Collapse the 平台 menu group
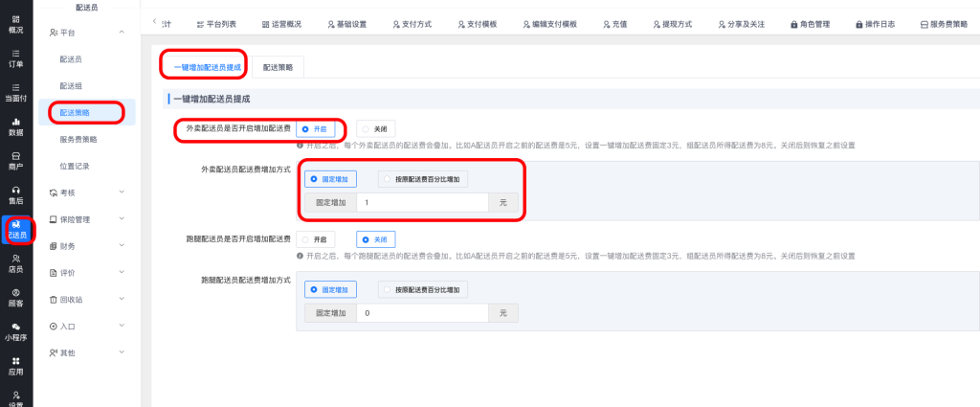Image resolution: width=980 pixels, height=407 pixels. click(x=87, y=33)
